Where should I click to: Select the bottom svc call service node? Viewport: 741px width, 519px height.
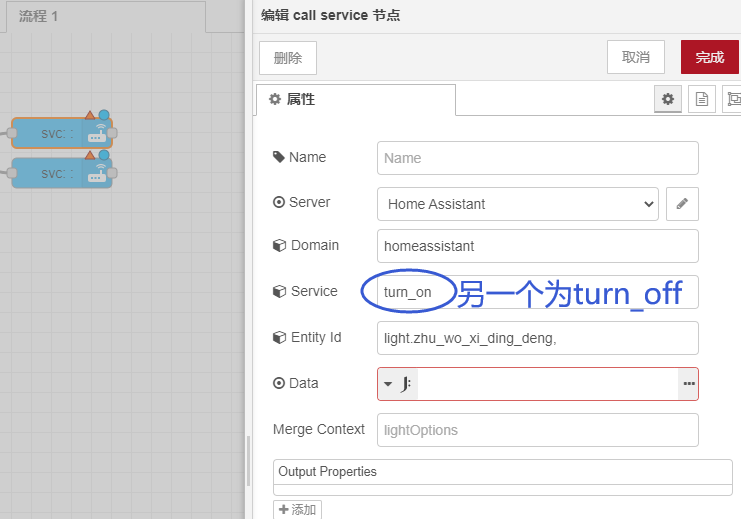point(61,173)
